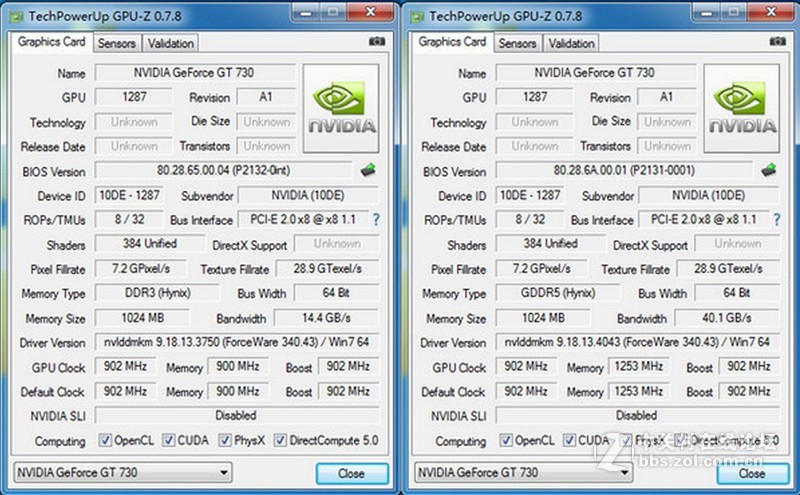The height and width of the screenshot is (495, 800).
Task: Switch to Sensors tab in left window
Action: 117,43
